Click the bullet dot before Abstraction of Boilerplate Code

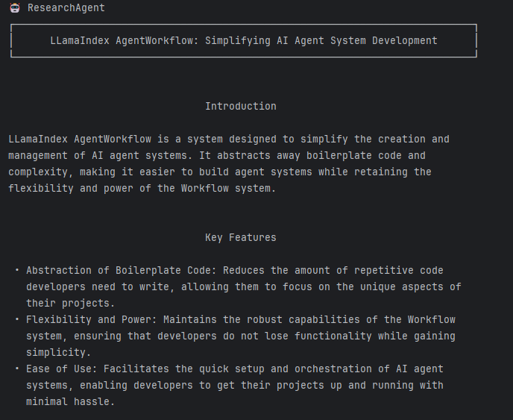[x=17, y=270]
